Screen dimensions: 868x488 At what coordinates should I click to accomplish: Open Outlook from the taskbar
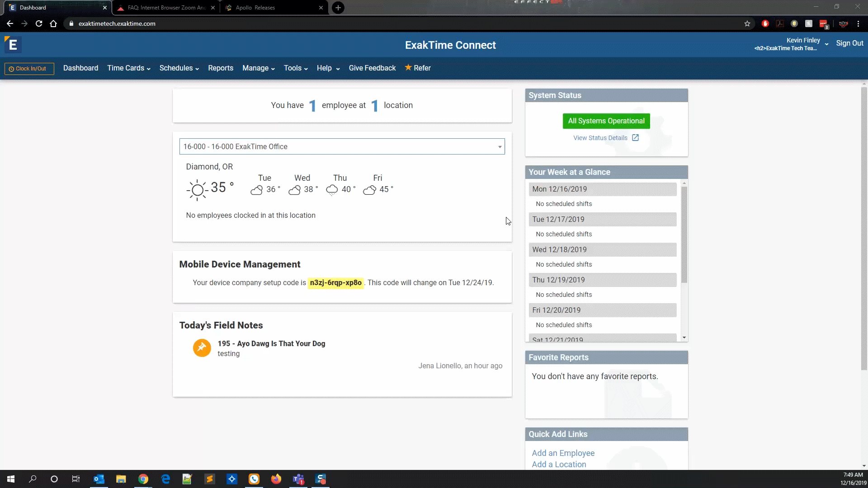99,479
